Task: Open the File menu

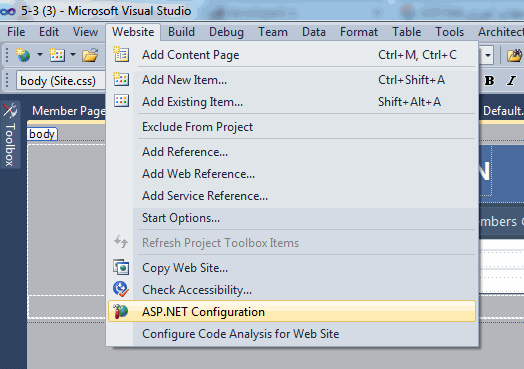Action: (x=16, y=32)
